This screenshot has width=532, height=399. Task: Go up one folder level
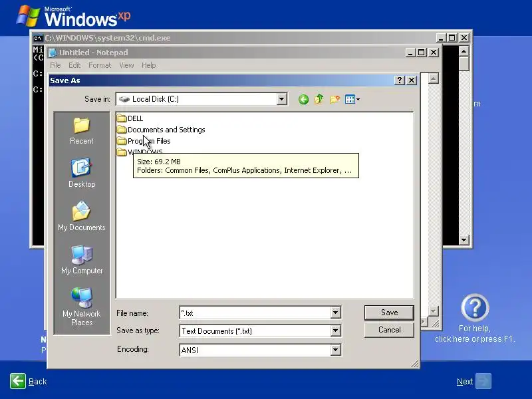319,99
